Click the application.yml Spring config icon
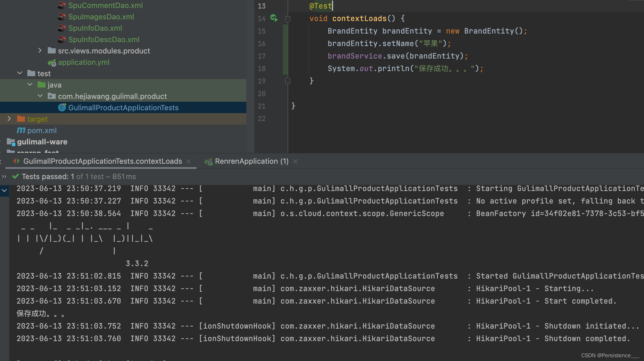The height and width of the screenshot is (361, 644). coord(52,62)
